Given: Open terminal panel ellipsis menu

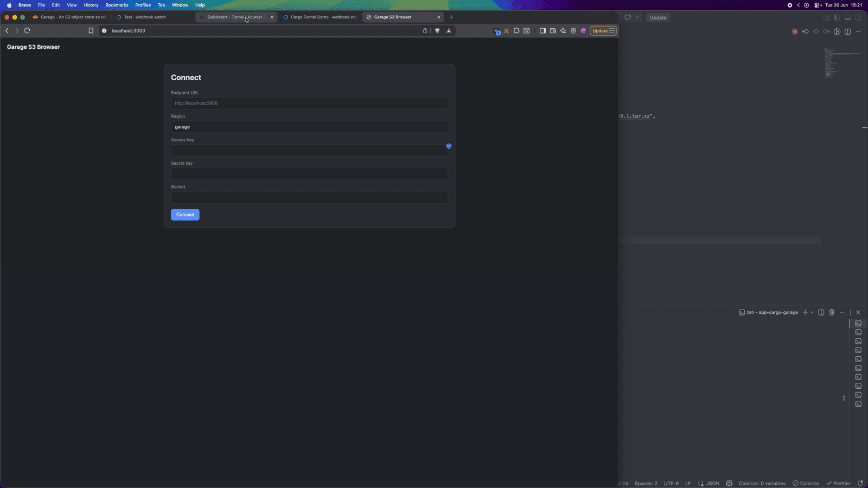Looking at the screenshot, I should click(x=843, y=312).
